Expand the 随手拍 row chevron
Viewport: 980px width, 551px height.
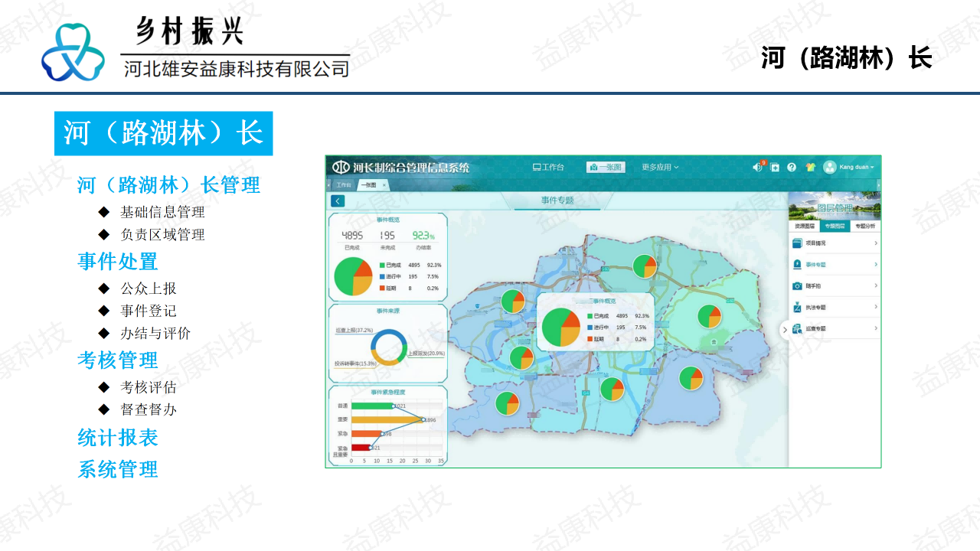point(876,285)
